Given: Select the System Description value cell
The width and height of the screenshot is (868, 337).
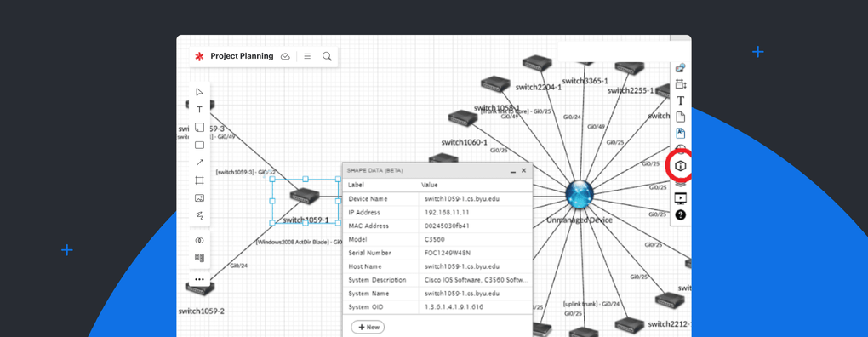Looking at the screenshot, I should click(x=476, y=280).
